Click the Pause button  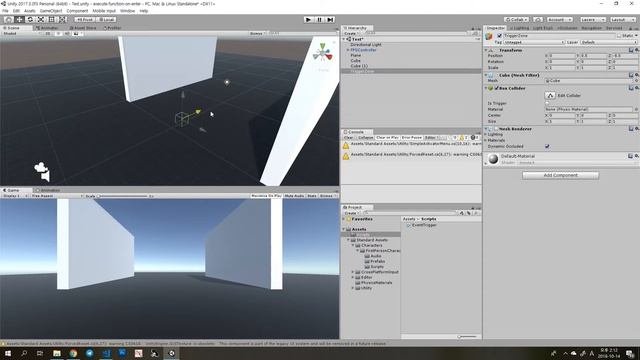[320, 20]
